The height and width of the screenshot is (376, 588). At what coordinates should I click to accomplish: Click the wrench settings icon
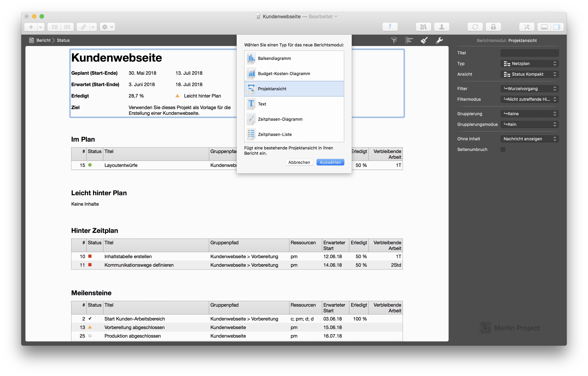point(439,40)
